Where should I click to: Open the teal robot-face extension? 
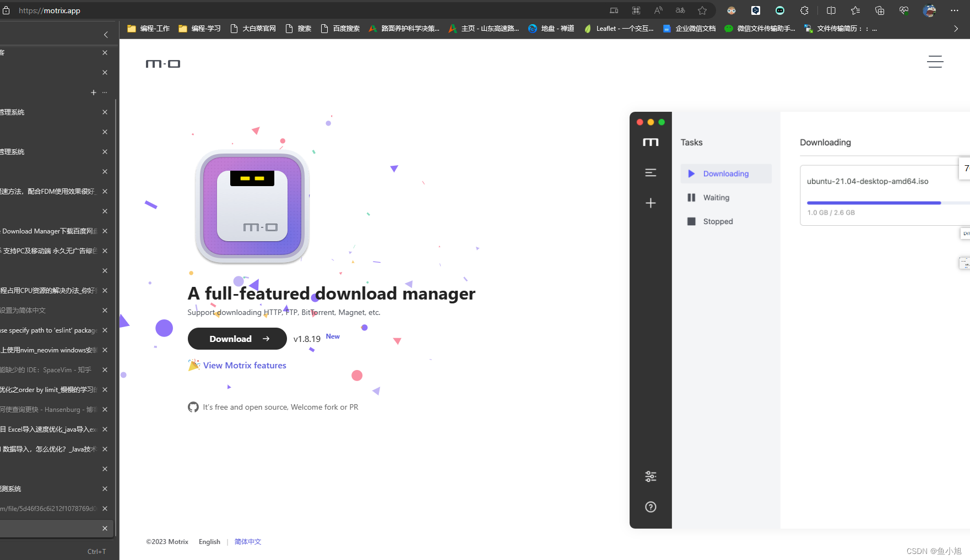point(780,10)
